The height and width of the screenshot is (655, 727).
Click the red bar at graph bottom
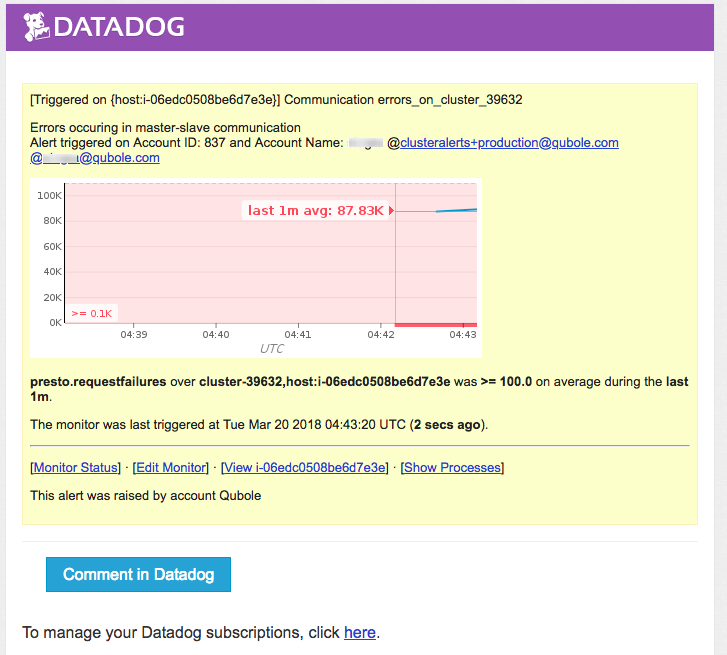pyautogui.click(x=436, y=325)
